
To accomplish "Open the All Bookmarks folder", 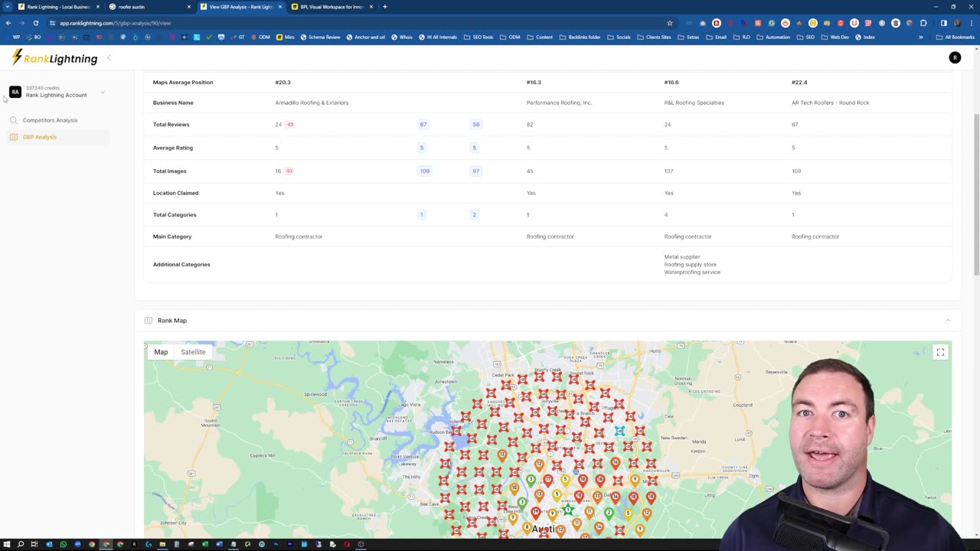I will pos(955,37).
